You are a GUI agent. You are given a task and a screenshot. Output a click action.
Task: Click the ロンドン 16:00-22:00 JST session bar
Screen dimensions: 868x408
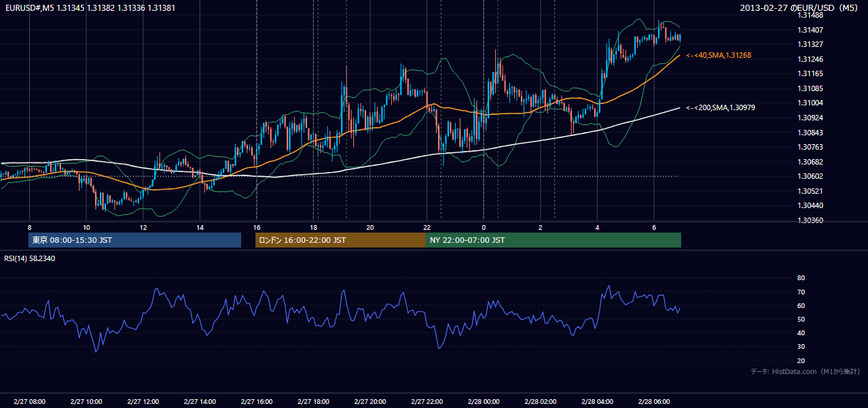tap(340, 240)
